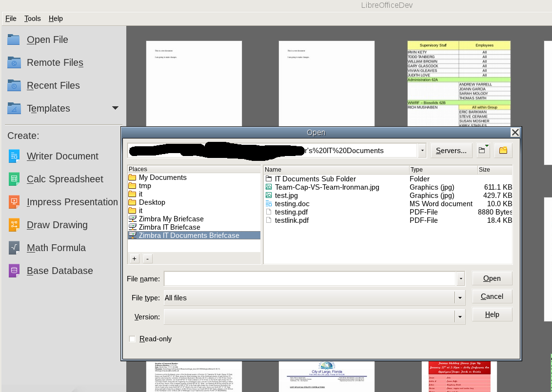Sort file list by Type column header

click(443, 170)
